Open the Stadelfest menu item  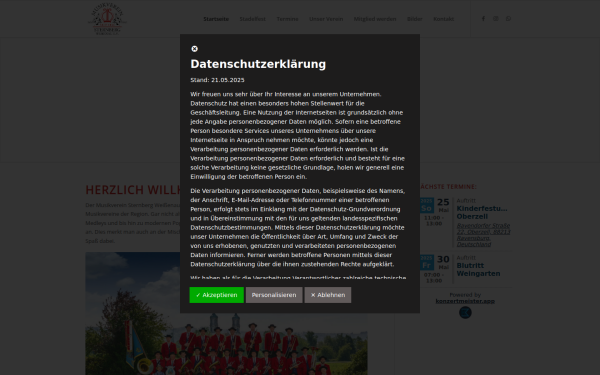click(253, 19)
